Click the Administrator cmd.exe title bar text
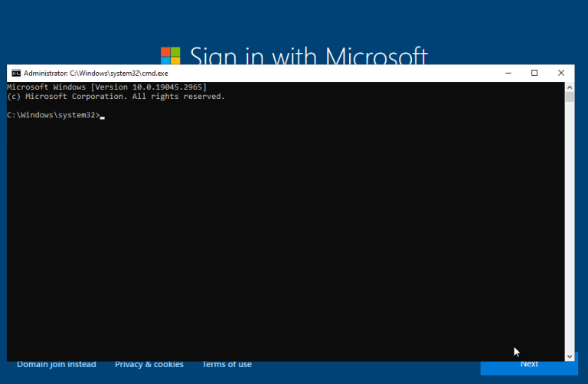This screenshot has width=588, height=384. click(96, 73)
